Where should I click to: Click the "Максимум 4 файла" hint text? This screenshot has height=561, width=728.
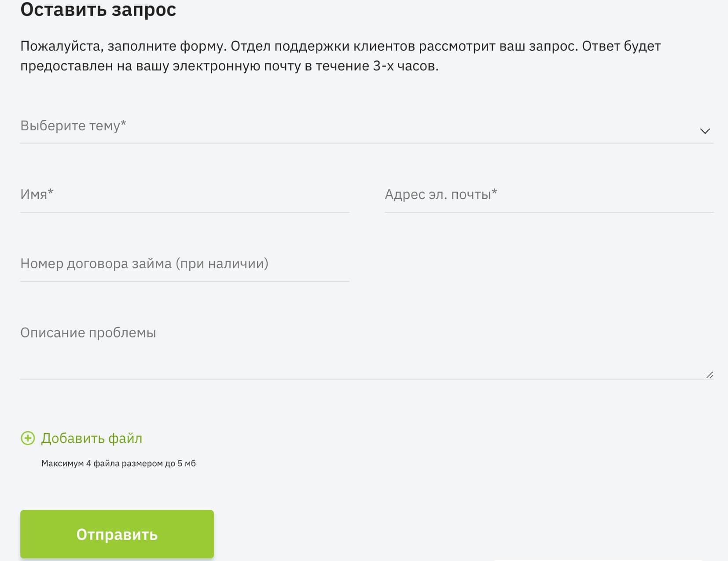point(118,463)
